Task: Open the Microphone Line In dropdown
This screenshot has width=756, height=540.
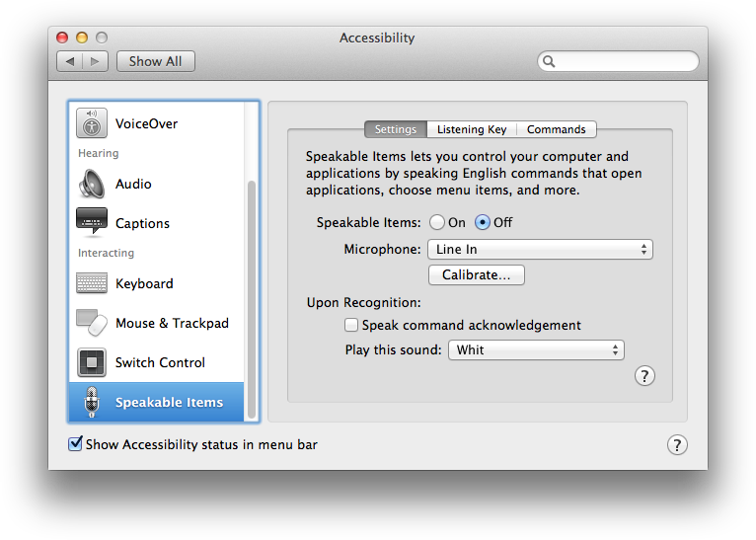Action: [x=540, y=250]
